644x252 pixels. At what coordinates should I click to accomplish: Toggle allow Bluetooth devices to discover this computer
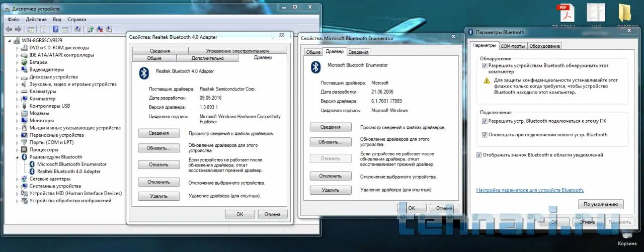point(485,66)
